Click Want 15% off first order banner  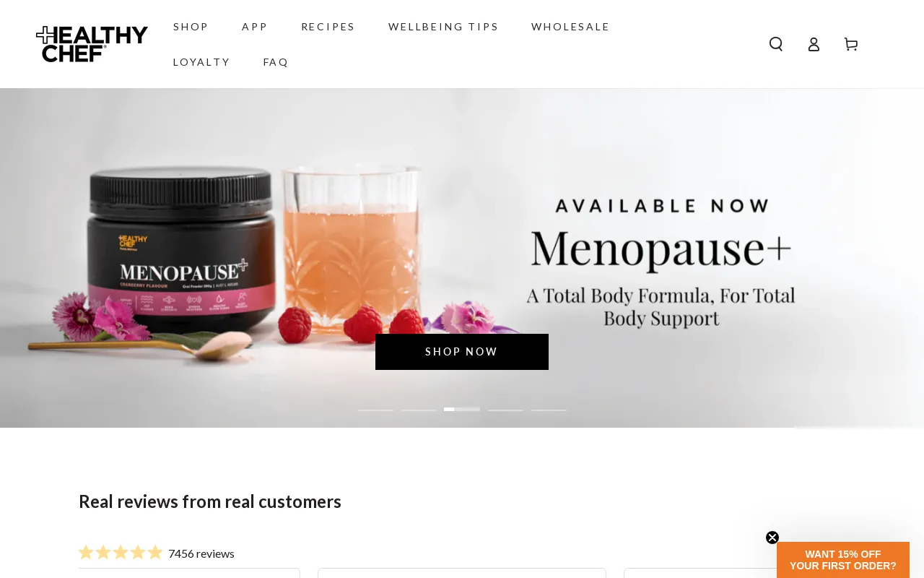[x=843, y=560]
